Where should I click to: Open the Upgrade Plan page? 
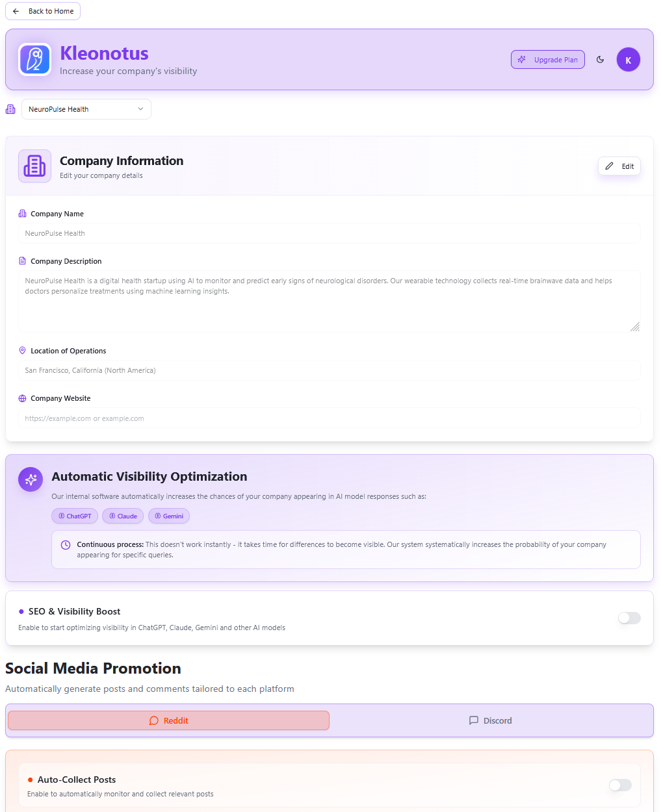point(547,59)
